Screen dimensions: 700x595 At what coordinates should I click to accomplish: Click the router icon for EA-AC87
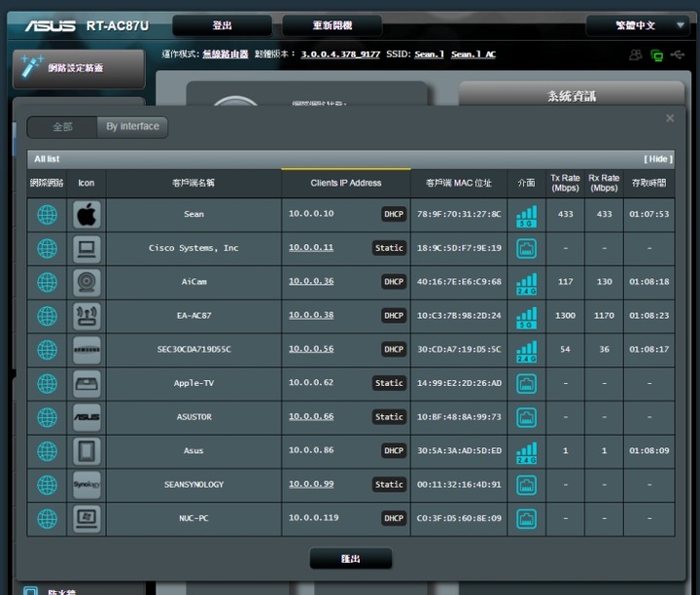pyautogui.click(x=87, y=316)
